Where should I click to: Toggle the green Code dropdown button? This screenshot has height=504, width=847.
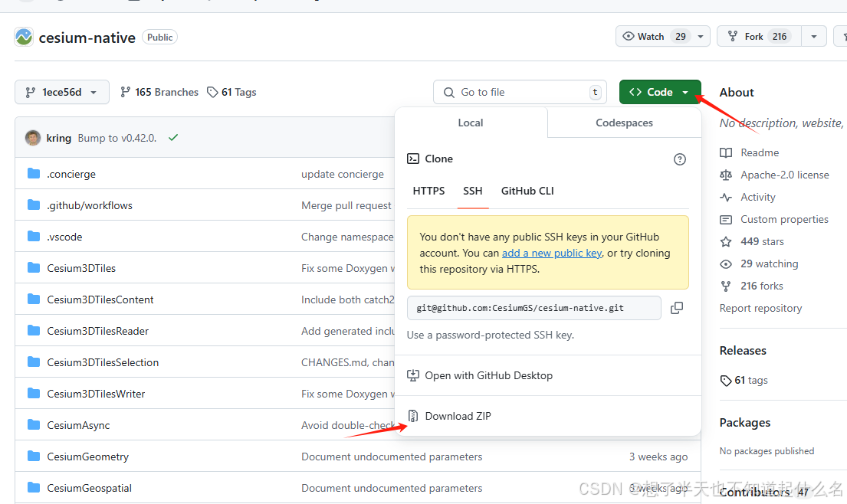tap(659, 92)
